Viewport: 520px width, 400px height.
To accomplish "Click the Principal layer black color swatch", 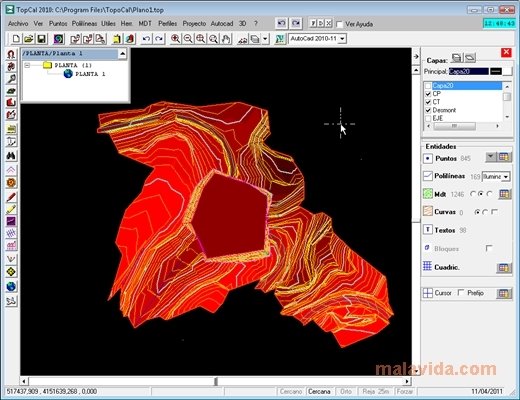I will point(496,71).
